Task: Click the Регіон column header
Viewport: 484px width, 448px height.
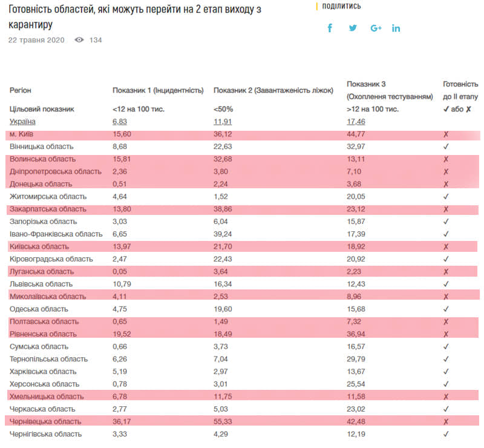Action: pos(21,90)
